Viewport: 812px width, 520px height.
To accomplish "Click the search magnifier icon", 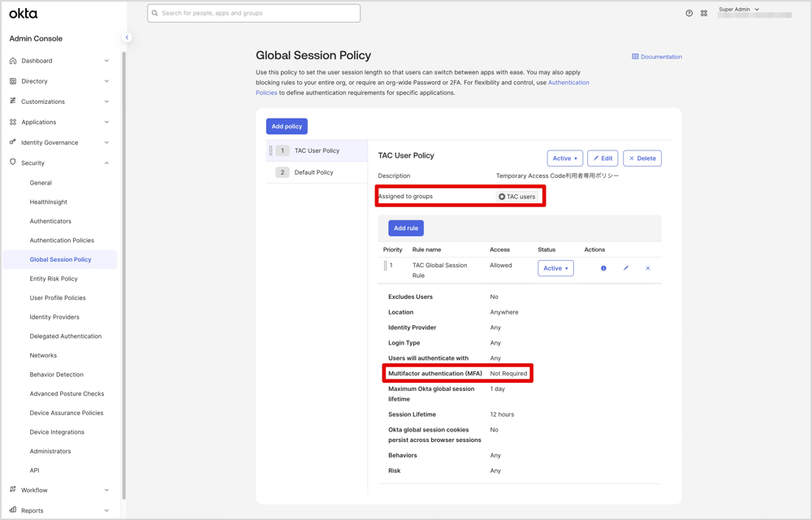I will (x=154, y=13).
